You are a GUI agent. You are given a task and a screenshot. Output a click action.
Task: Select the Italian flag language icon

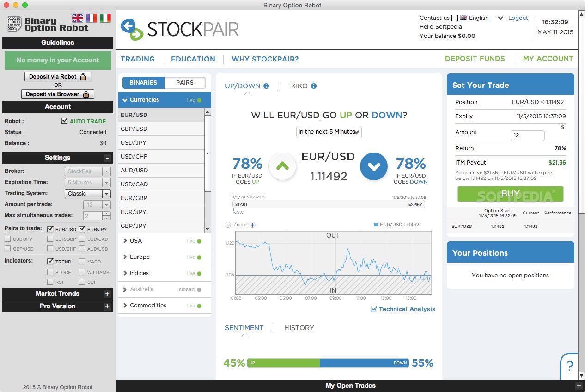click(x=105, y=18)
